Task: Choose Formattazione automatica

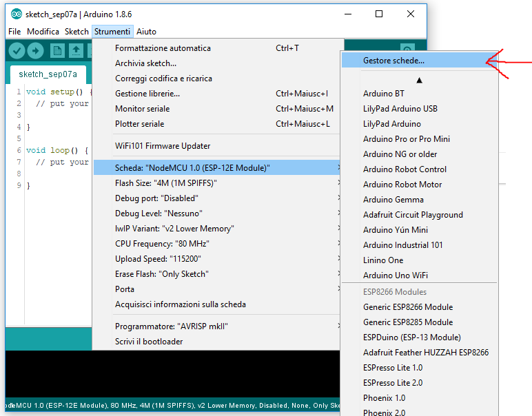Action: pyautogui.click(x=216, y=48)
